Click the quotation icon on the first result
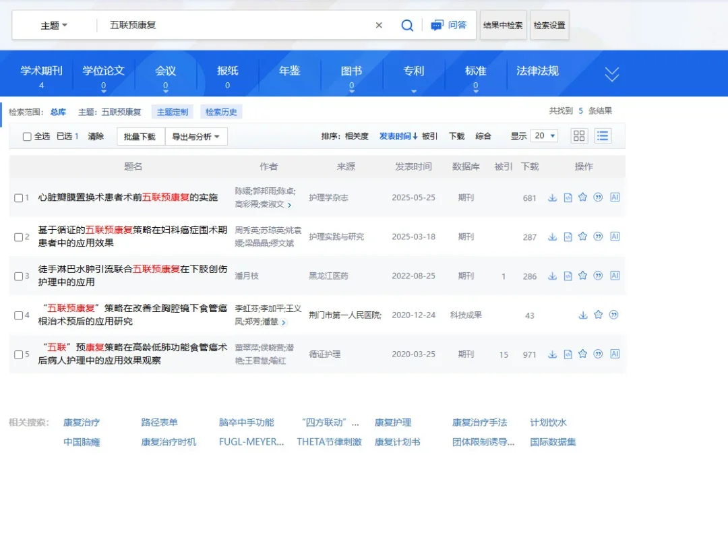Viewport: 728px width, 560px height. click(x=598, y=198)
